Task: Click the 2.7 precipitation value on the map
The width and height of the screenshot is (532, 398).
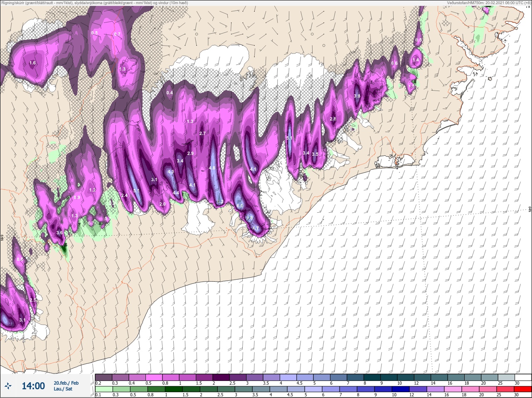Action: point(202,134)
